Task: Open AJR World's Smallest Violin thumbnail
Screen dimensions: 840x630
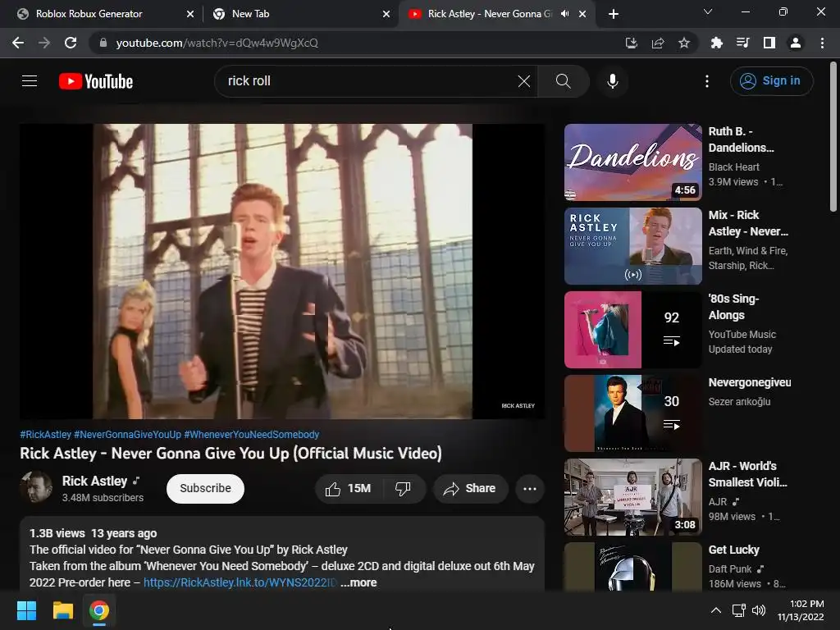Action: pyautogui.click(x=633, y=496)
